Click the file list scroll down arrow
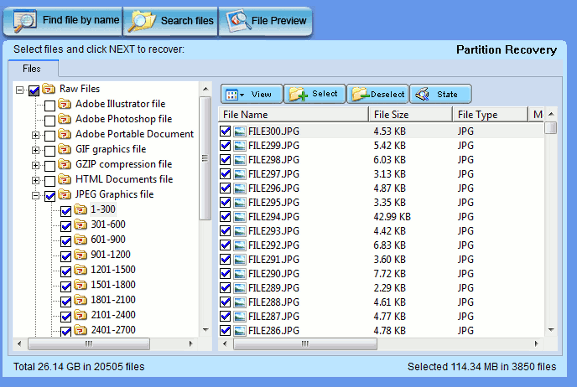Viewport: 577px width, 387px height. 551,330
